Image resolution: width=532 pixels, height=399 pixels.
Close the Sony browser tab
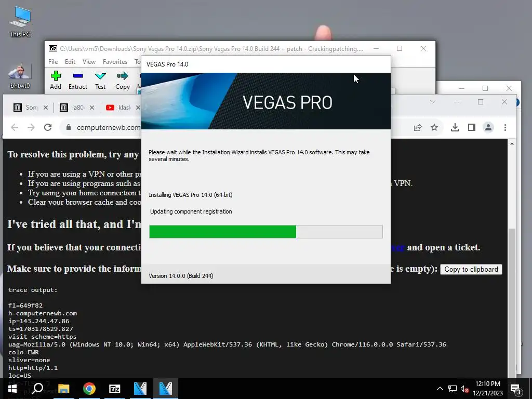pyautogui.click(x=46, y=108)
